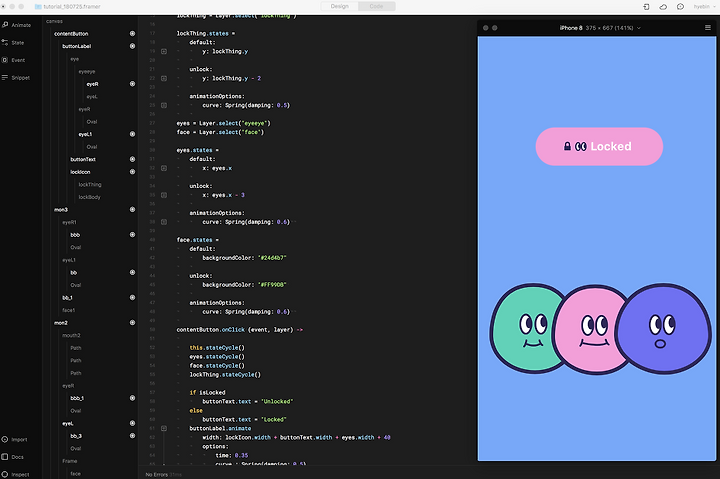Click the pink Locked button in preview
The image size is (720, 479).
pyautogui.click(x=599, y=147)
